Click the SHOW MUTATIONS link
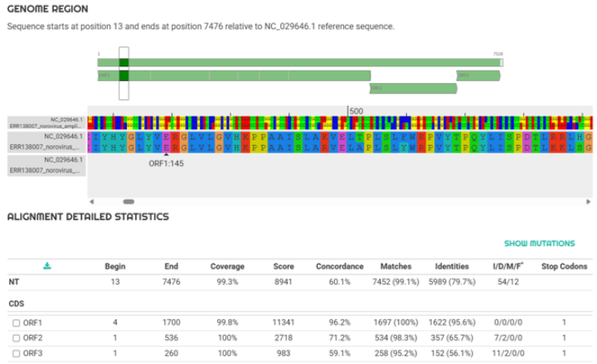Screen dimensions: 597x364 tap(540, 244)
